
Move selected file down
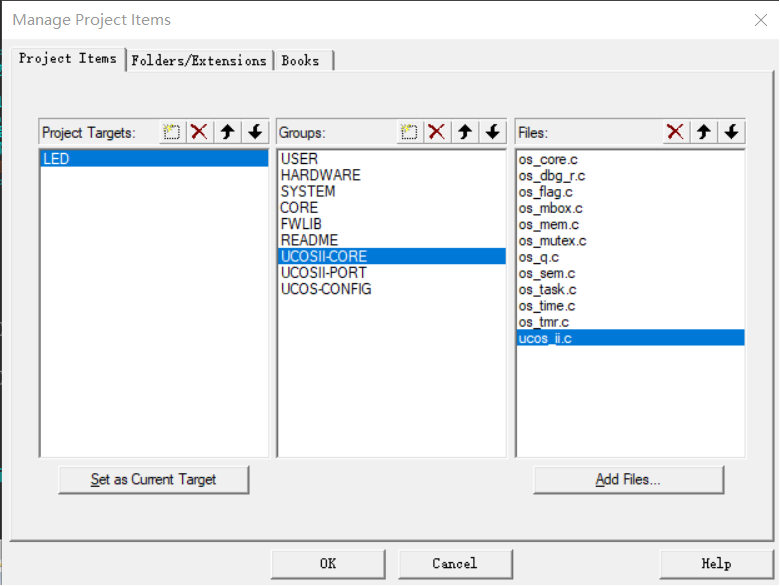[731, 132]
